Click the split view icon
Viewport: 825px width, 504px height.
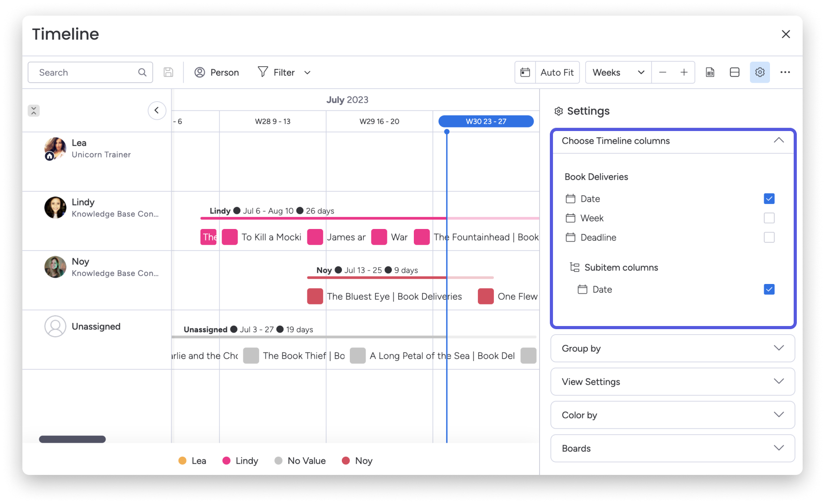(734, 72)
